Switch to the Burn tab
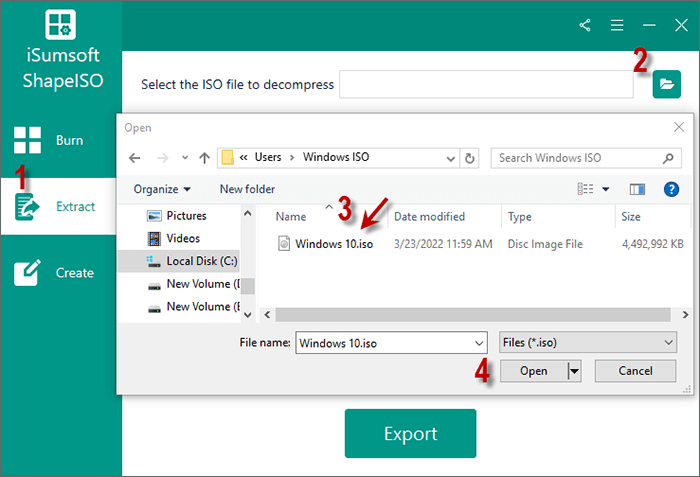Image resolution: width=700 pixels, height=477 pixels. (x=60, y=140)
